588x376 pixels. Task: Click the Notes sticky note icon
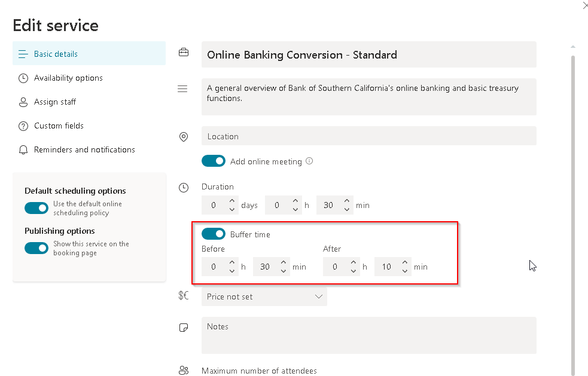coord(184,328)
